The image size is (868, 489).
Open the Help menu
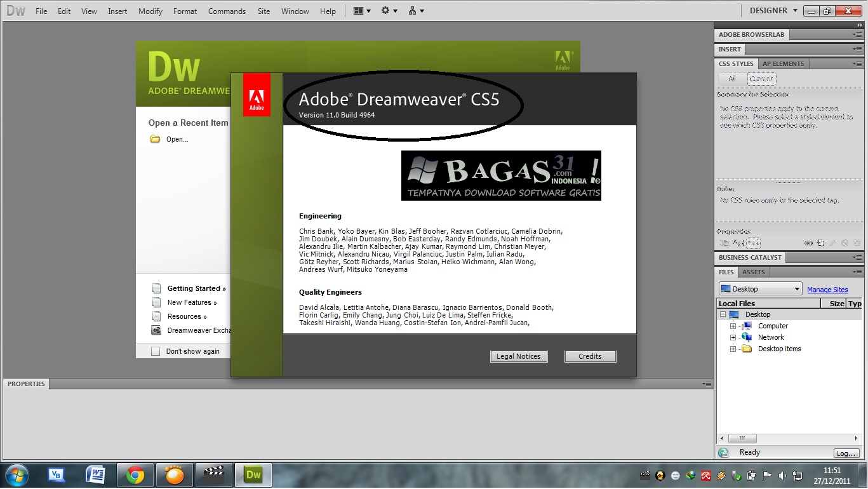click(x=328, y=11)
